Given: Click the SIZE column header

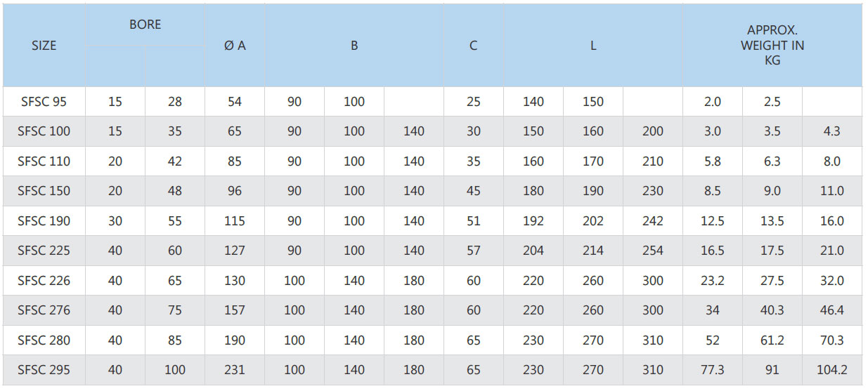Looking at the screenshot, I should tap(44, 46).
